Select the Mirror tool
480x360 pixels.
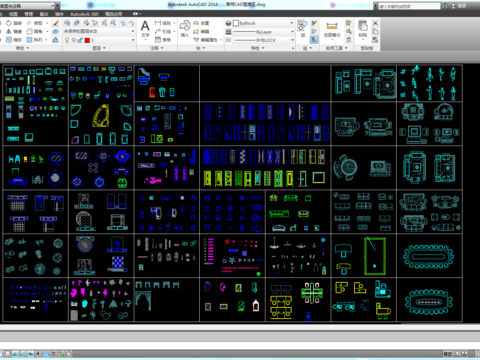[x=13, y=31]
